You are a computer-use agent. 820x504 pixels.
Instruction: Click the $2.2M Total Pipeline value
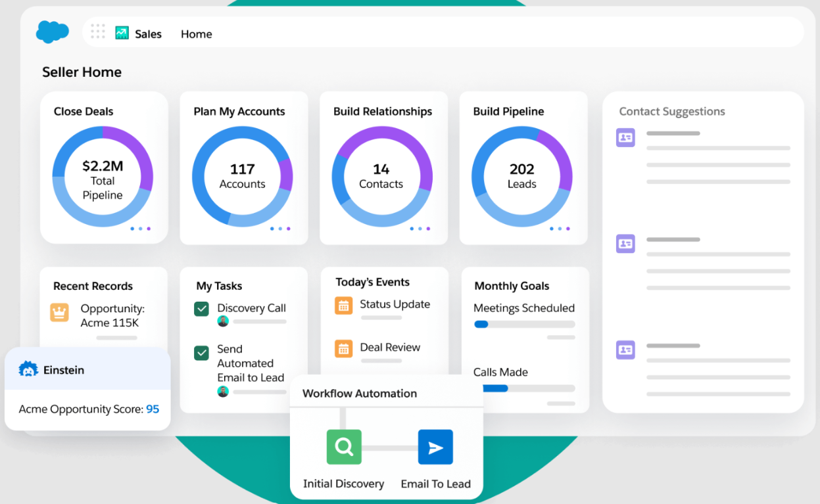point(103,180)
